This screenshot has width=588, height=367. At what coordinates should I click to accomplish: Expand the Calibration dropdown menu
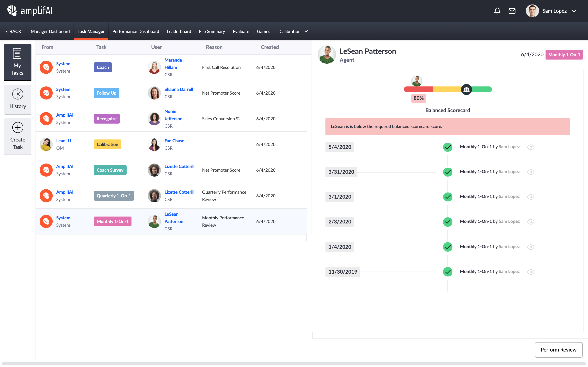293,31
